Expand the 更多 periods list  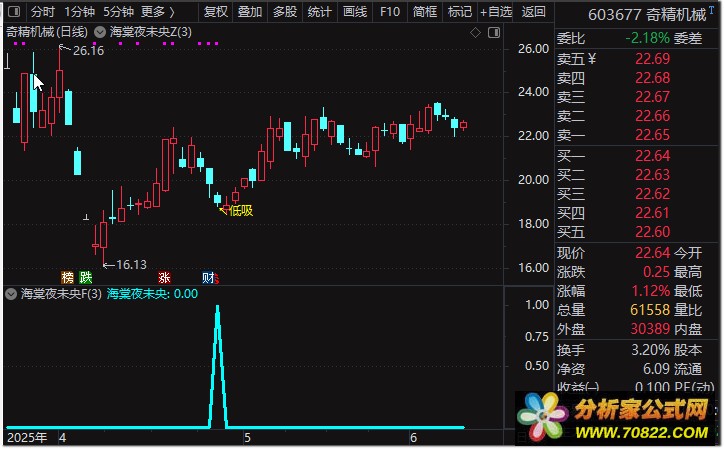coord(157,12)
